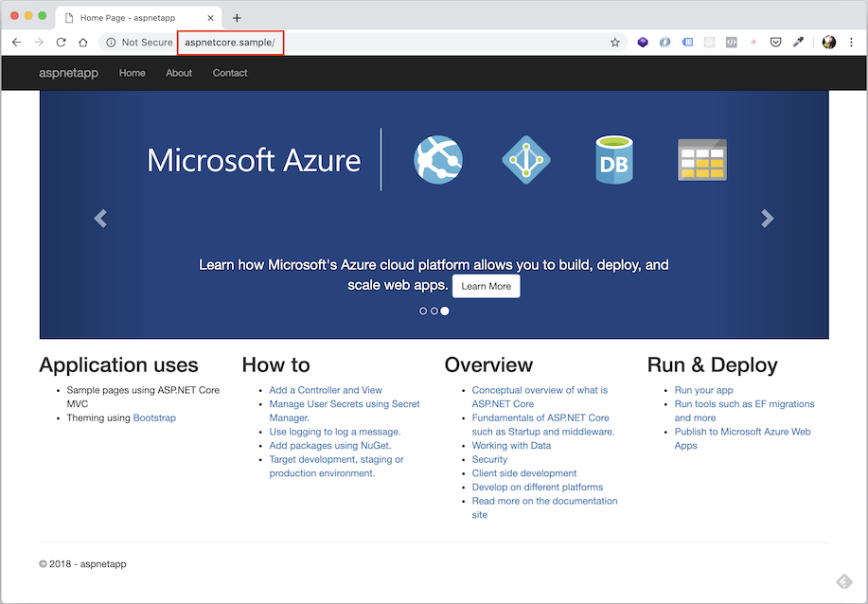
Task: Select the second carousel indicator dot
Action: [434, 311]
